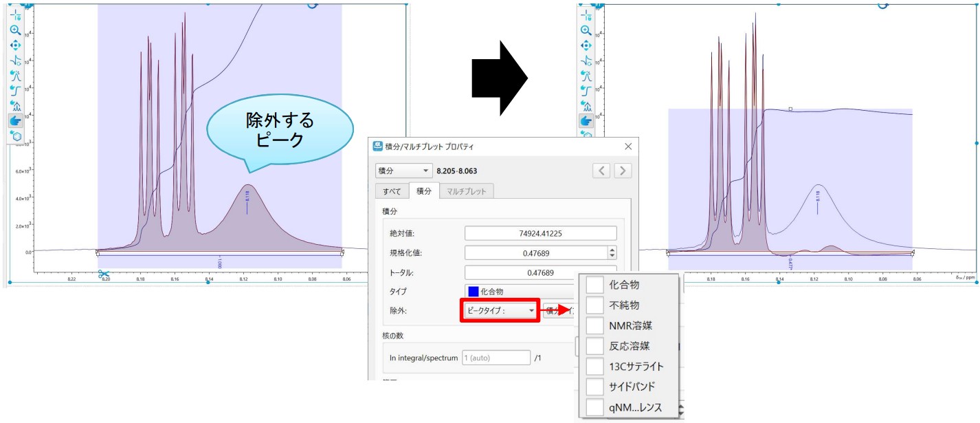Viewport: 980px width, 423px height.
Task: Click the phase correction tool in right spectrum toolbar
Action: [x=586, y=60]
